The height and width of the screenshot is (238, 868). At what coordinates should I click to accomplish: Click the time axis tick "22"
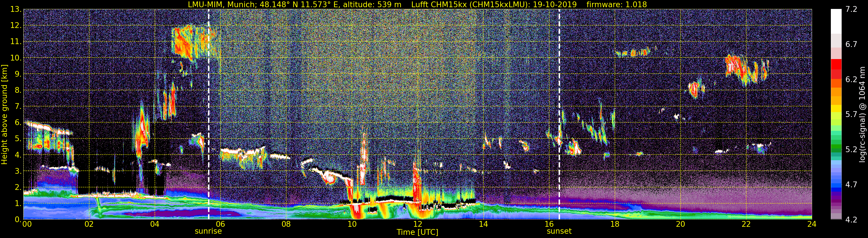pyautogui.click(x=746, y=224)
